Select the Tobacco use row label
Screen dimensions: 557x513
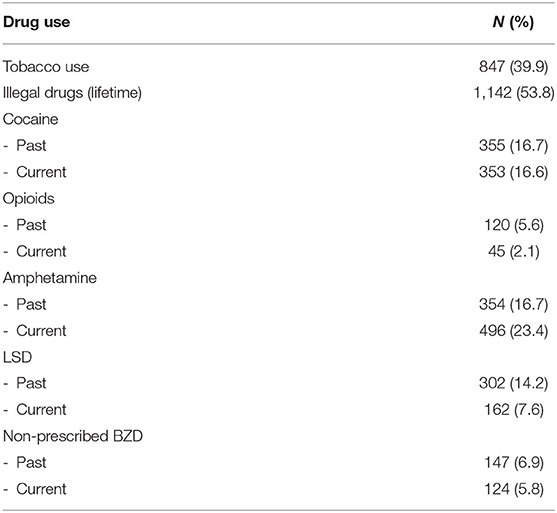(x=46, y=67)
